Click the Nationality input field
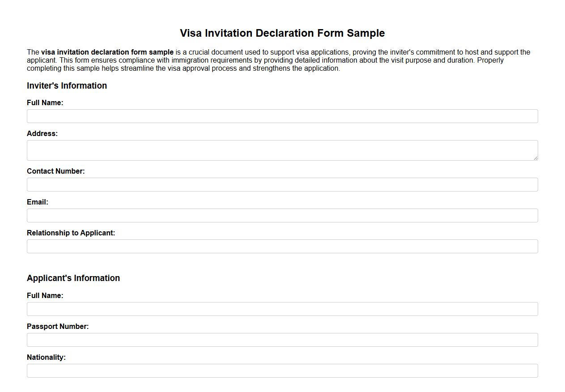The image size is (565, 392). [x=282, y=371]
